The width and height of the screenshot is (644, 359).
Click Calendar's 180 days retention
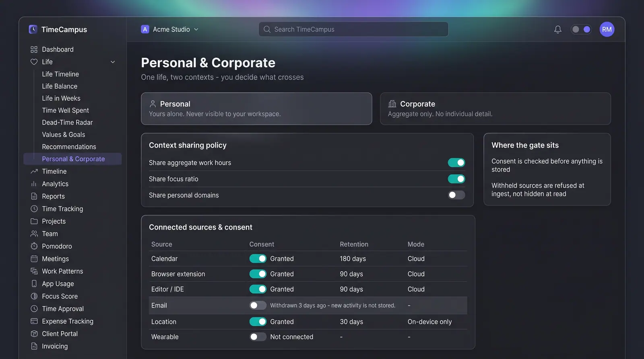(x=353, y=258)
